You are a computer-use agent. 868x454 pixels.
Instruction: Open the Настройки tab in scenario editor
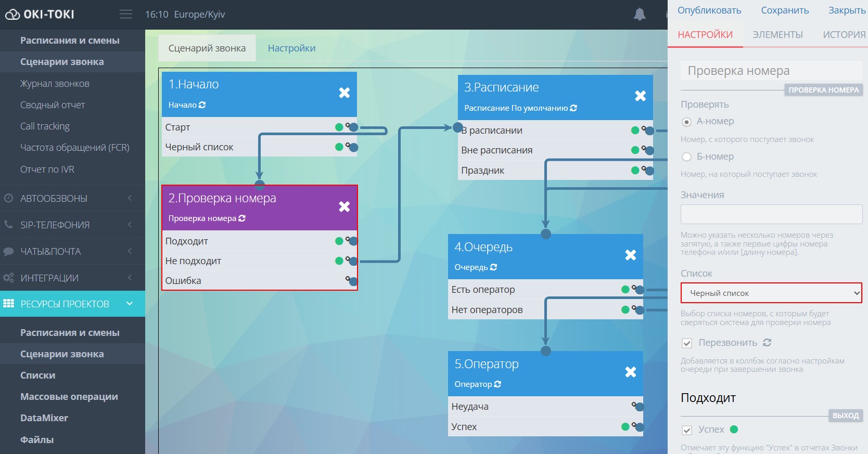click(x=291, y=48)
